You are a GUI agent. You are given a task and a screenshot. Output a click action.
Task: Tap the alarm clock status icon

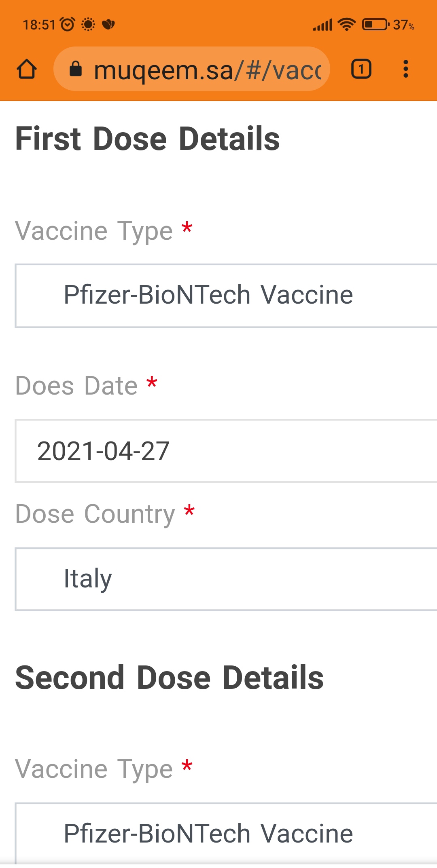pos(68,25)
